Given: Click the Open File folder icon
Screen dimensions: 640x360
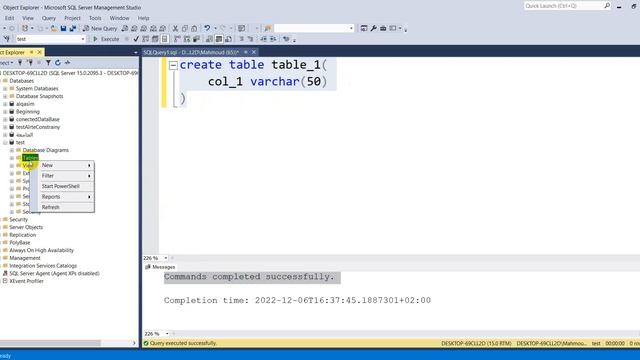Looking at the screenshot, I should [54, 29].
